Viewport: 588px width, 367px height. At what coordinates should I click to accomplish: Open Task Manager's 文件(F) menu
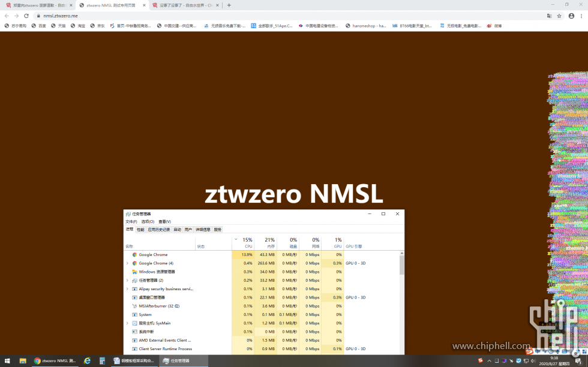coord(131,221)
